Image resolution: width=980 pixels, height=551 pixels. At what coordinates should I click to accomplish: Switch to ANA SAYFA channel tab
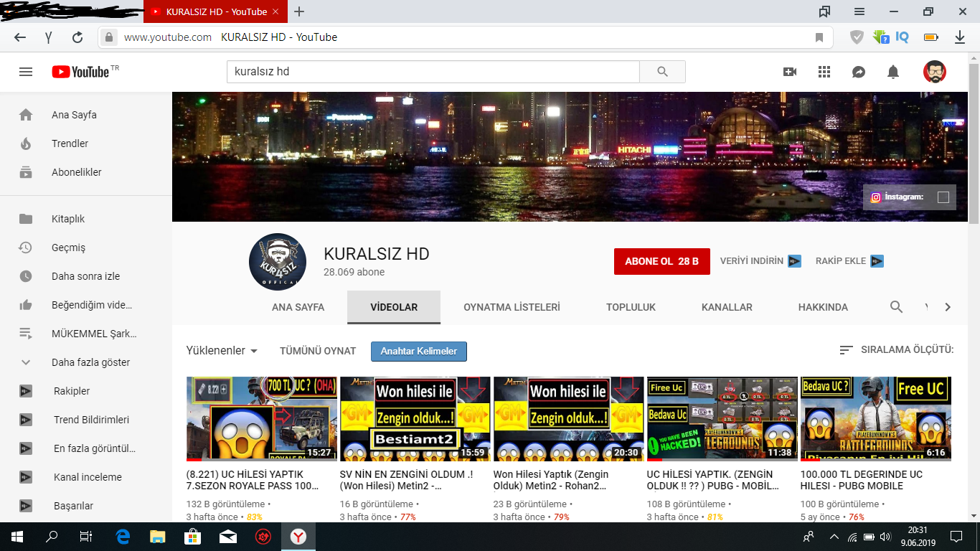[298, 307]
